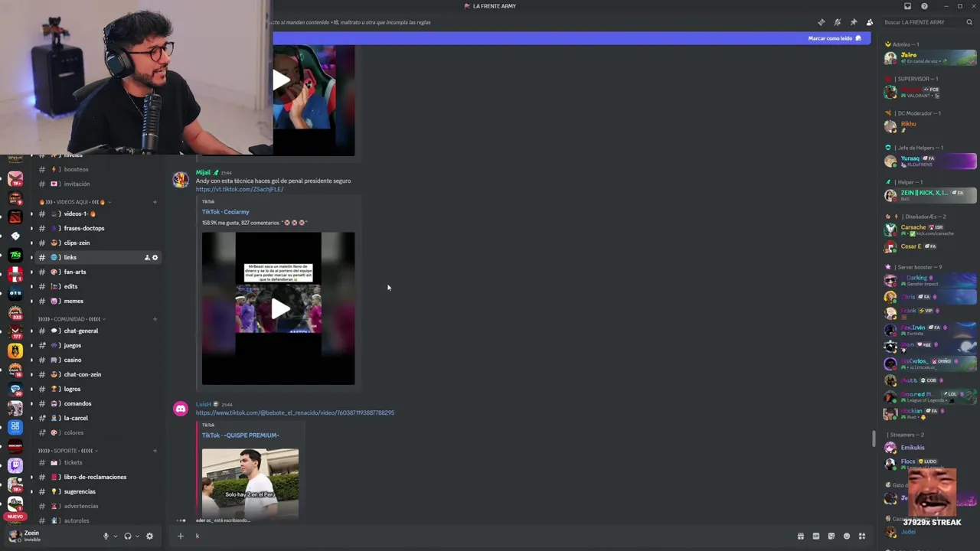The width and height of the screenshot is (980, 551).
Task: Click Jairo's avatar in the member list
Action: pyautogui.click(x=890, y=57)
